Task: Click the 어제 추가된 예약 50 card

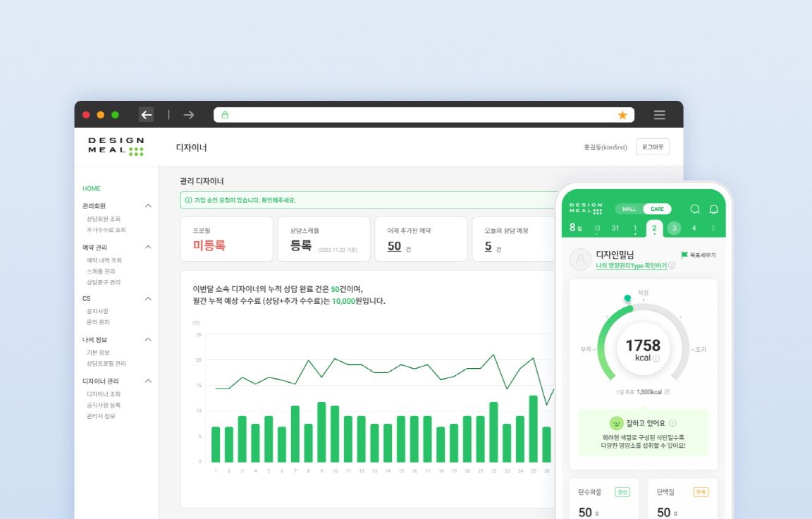Action: click(421, 239)
